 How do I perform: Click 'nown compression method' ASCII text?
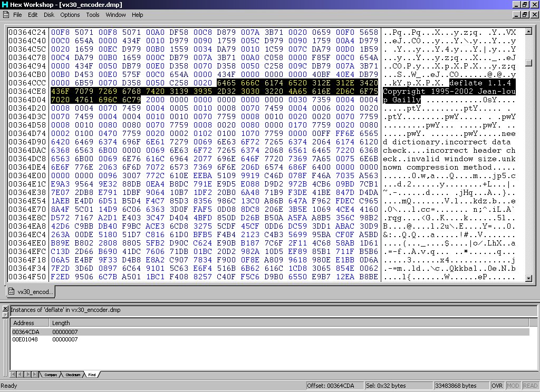[437, 167]
